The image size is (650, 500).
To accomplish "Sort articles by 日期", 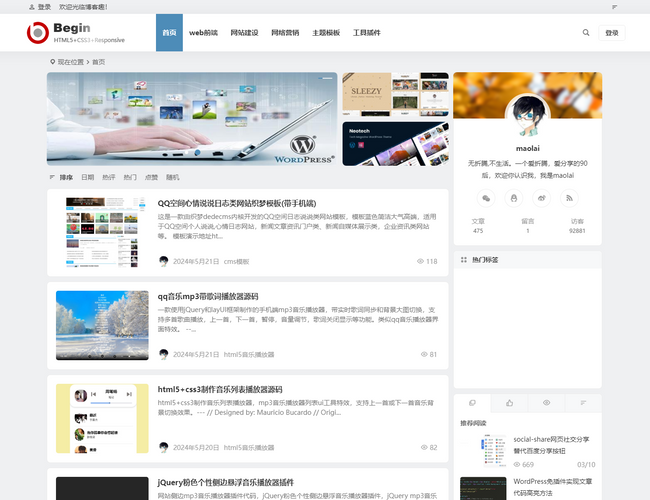I will [x=87, y=177].
